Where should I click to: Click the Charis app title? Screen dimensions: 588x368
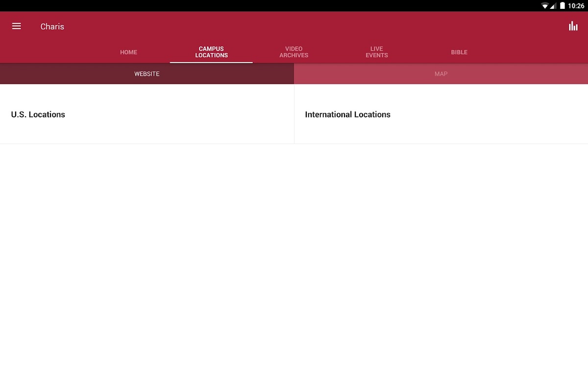pyautogui.click(x=52, y=26)
